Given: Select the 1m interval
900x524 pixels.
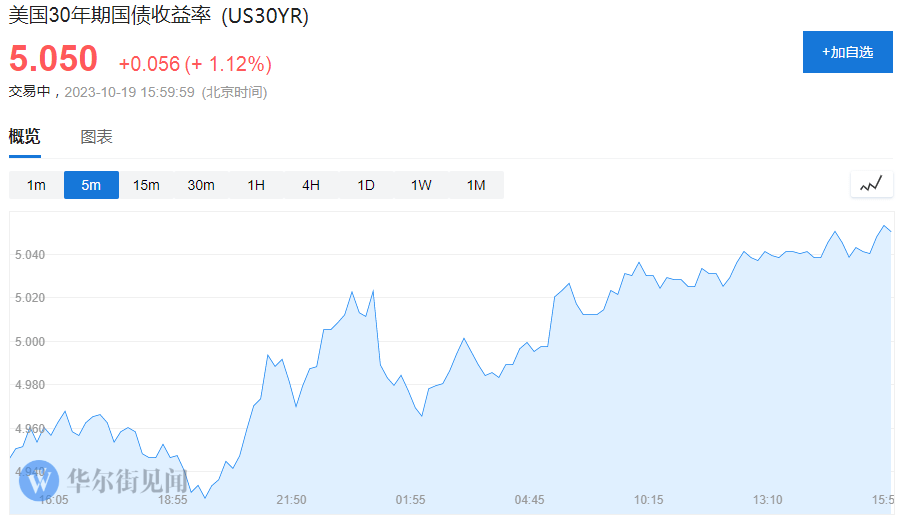Looking at the screenshot, I should coord(36,185).
